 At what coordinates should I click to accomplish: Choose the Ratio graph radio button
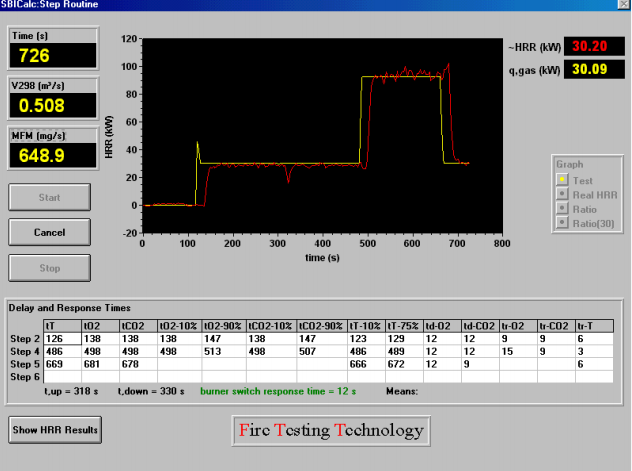(x=562, y=208)
